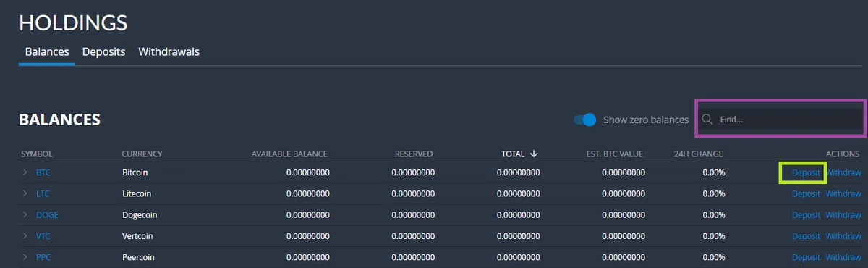Click Litecoin's available balance value
This screenshot has height=268, width=868.
pyautogui.click(x=308, y=193)
